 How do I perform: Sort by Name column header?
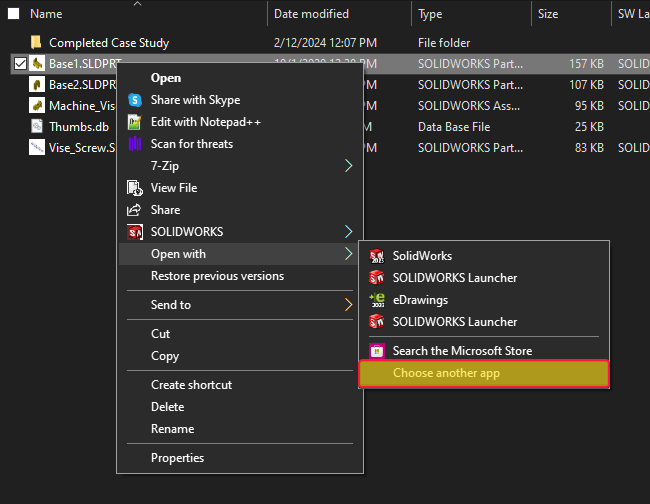[46, 14]
